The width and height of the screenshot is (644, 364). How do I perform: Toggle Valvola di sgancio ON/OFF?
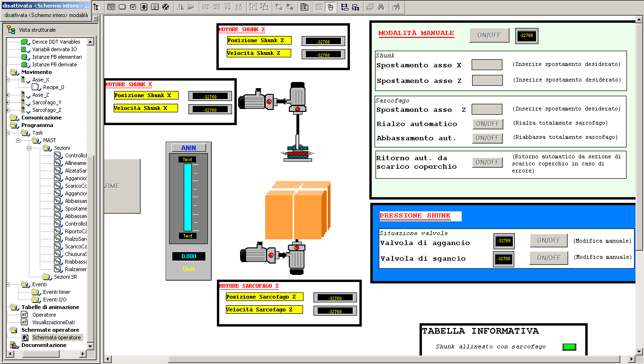549,258
